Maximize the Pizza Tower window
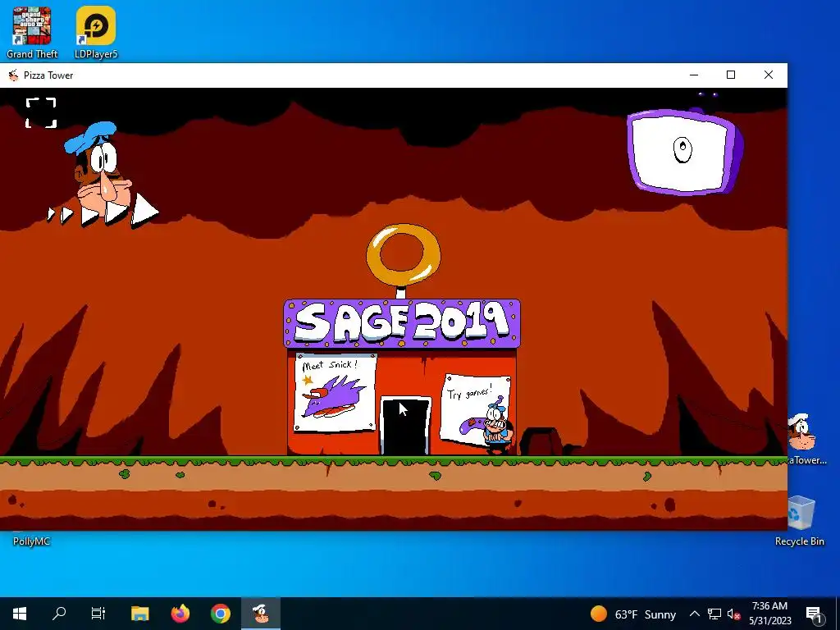The height and width of the screenshot is (630, 840). (731, 75)
